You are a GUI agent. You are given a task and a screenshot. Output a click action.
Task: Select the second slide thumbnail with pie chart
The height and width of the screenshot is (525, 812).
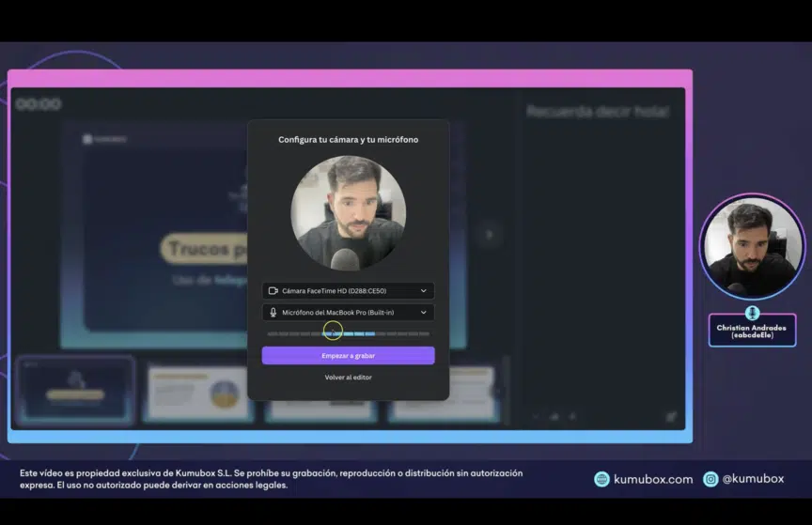[x=199, y=394]
